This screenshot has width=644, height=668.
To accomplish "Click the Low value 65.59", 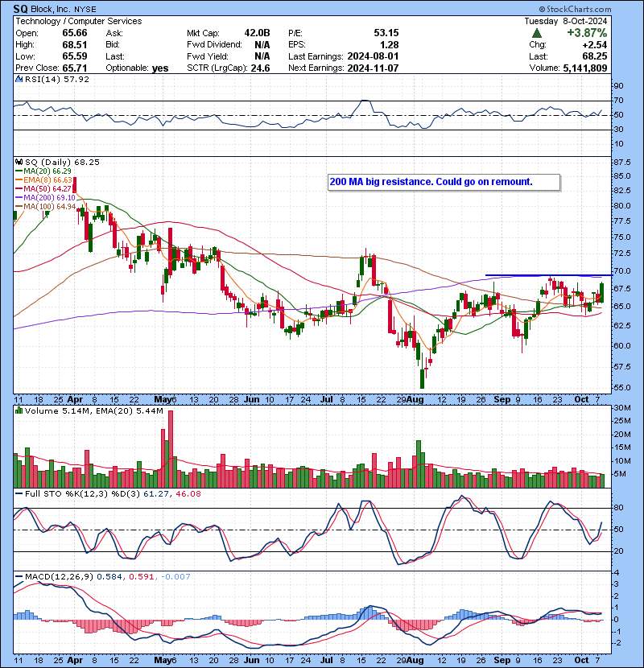I will tap(75, 56).
